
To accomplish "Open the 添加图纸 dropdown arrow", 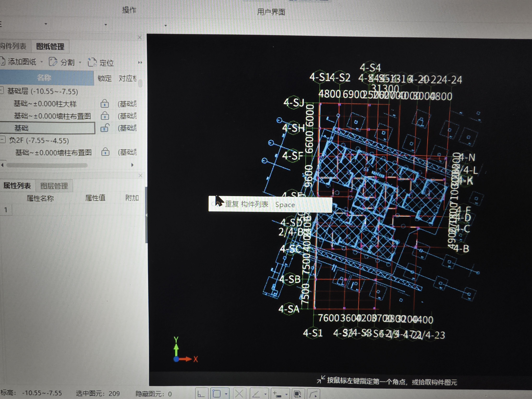I will point(42,62).
